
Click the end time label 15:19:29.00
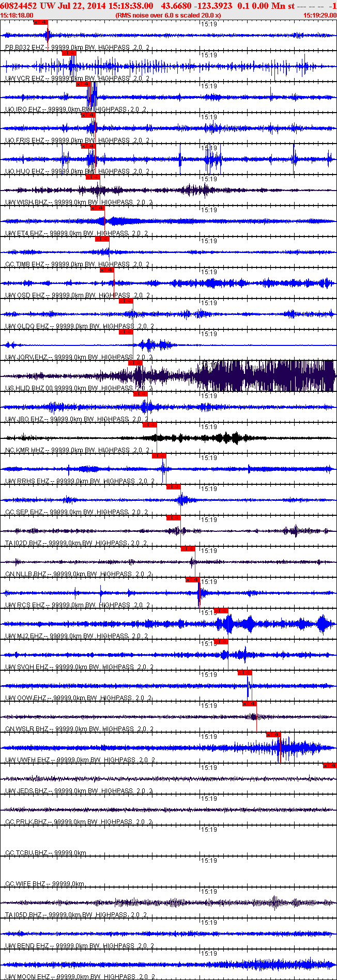coord(319,15)
